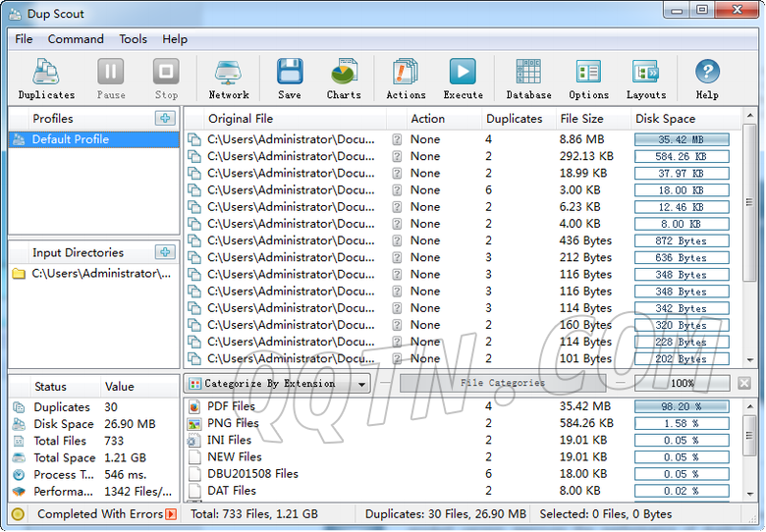The image size is (766, 532).
Task: Close the file categories pane
Action: (744, 384)
